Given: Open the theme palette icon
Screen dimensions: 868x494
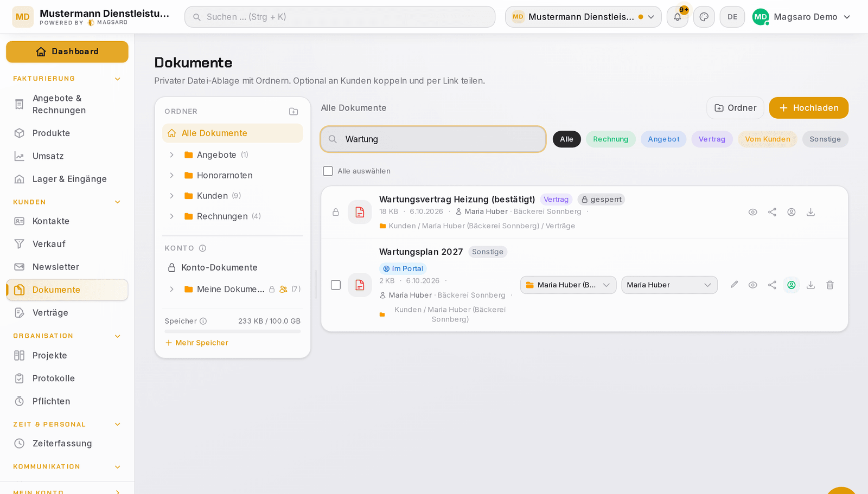Looking at the screenshot, I should (704, 17).
